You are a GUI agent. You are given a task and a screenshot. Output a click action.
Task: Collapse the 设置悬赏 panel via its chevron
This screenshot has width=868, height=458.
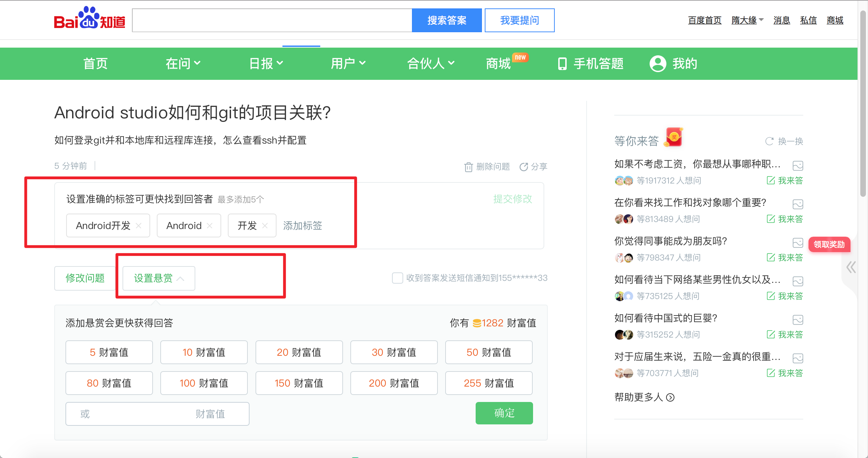tap(181, 278)
